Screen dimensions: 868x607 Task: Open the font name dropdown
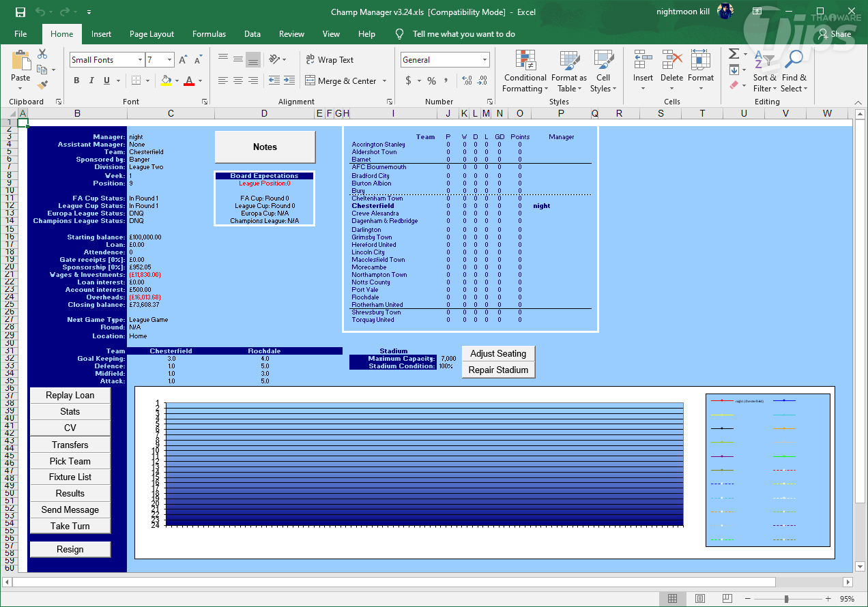tap(140, 60)
